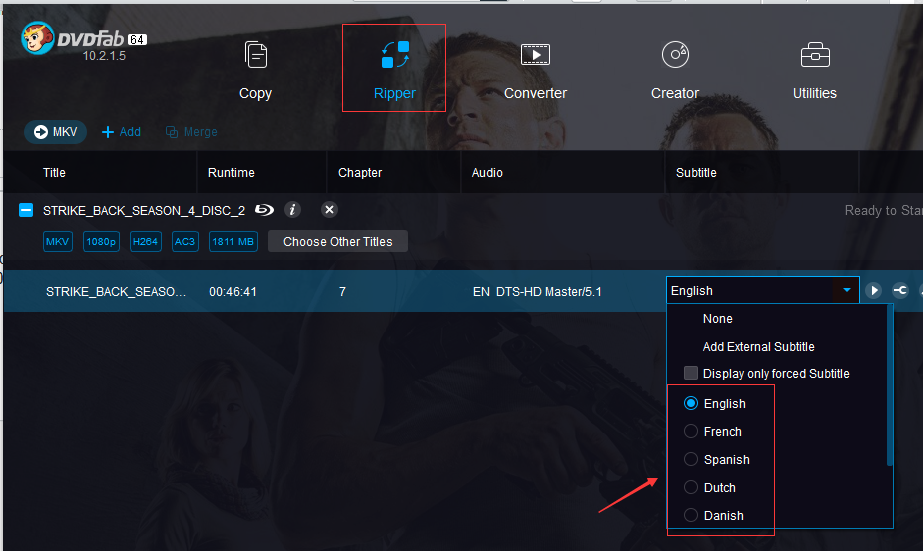Open the Converter module
Screen dimensions: 923x551
click(x=535, y=71)
